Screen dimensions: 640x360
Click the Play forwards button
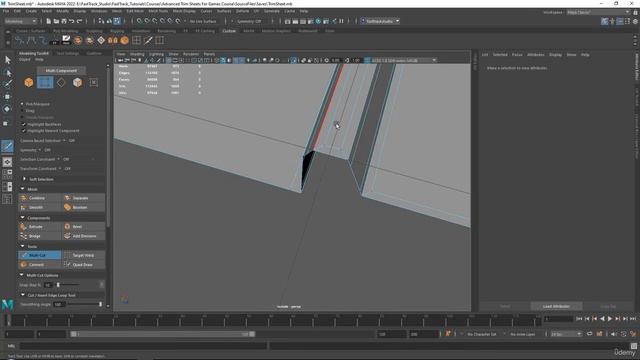point(610,319)
